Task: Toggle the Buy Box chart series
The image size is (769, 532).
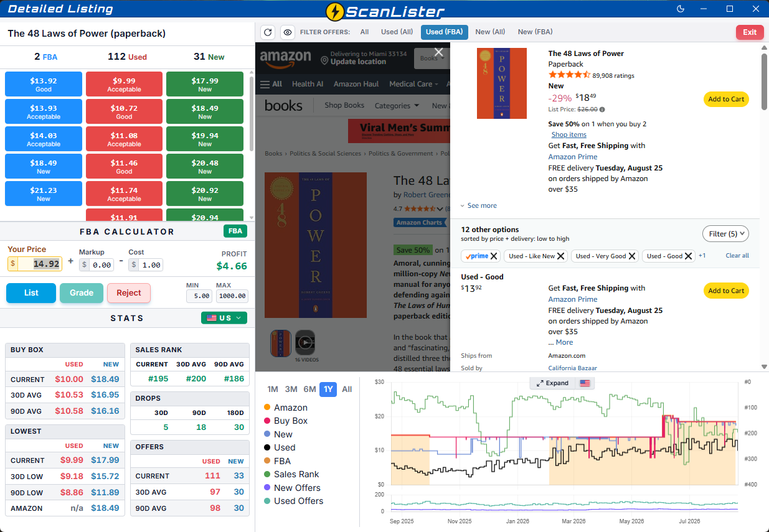Action: (285, 421)
